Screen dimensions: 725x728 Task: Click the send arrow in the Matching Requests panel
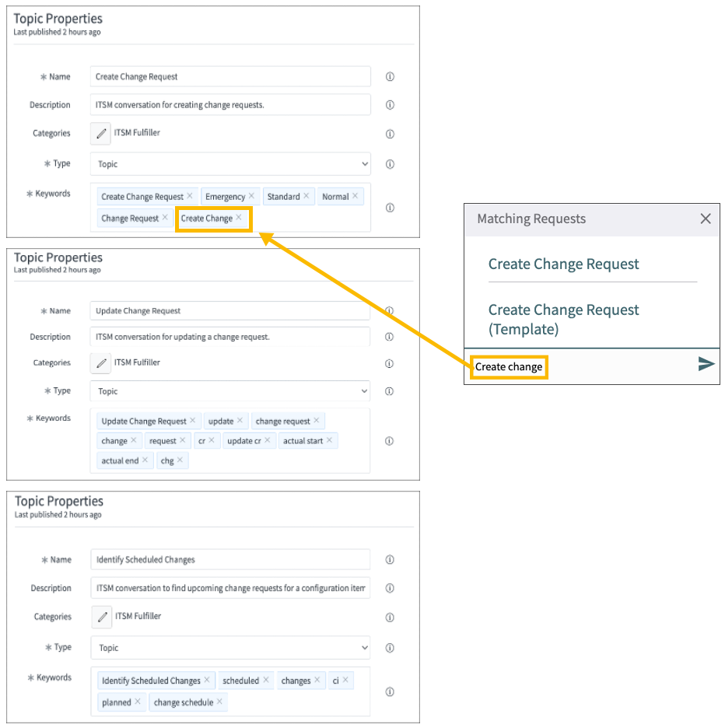pyautogui.click(x=705, y=364)
